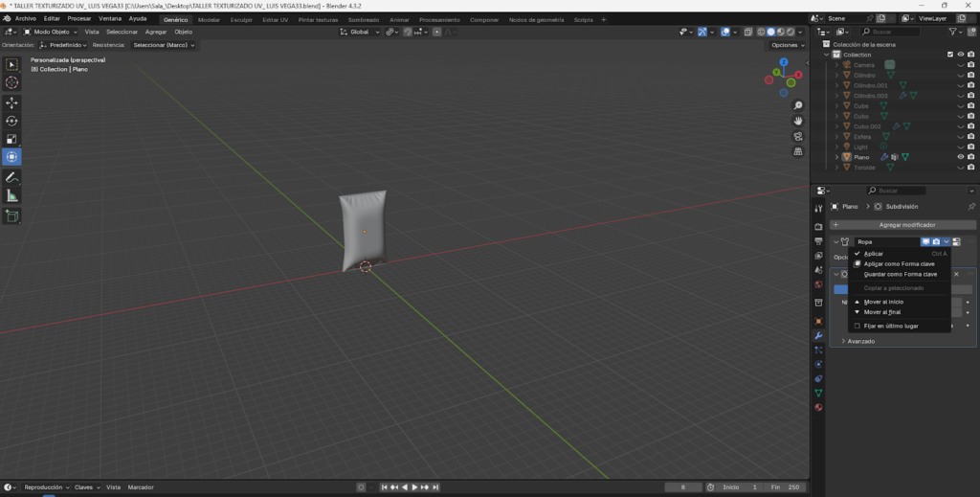Select the Annotate tool
The height and width of the screenshot is (497, 980).
11,177
